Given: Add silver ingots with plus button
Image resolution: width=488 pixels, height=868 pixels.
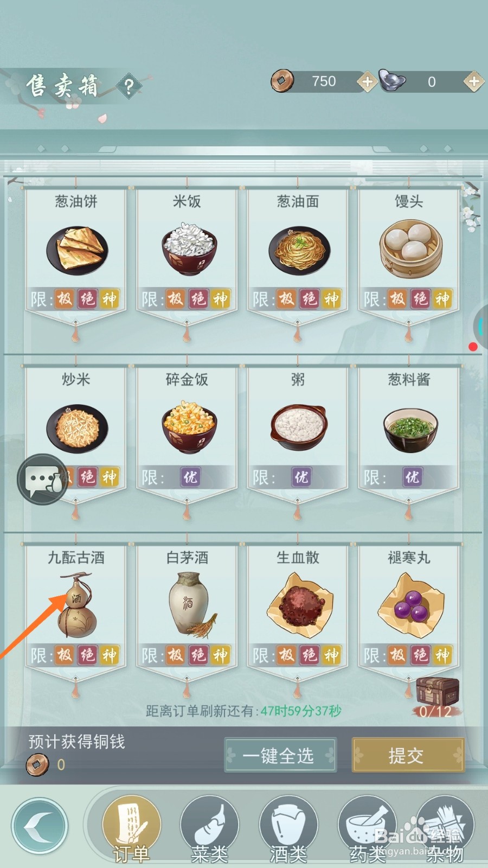Looking at the screenshot, I should click(473, 82).
